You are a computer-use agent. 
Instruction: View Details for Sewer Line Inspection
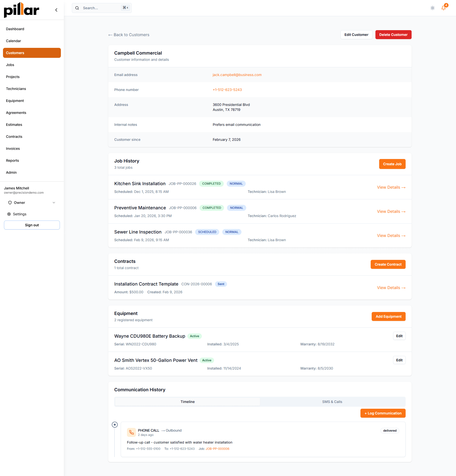pos(391,236)
